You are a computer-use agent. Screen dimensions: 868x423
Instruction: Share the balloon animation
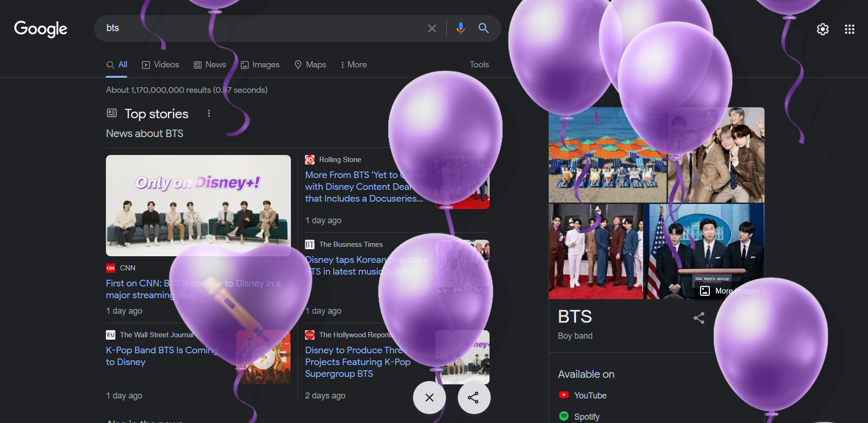pyautogui.click(x=474, y=398)
